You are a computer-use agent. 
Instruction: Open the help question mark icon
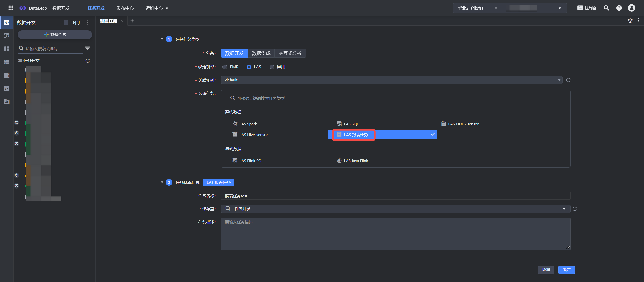pyautogui.click(x=619, y=8)
